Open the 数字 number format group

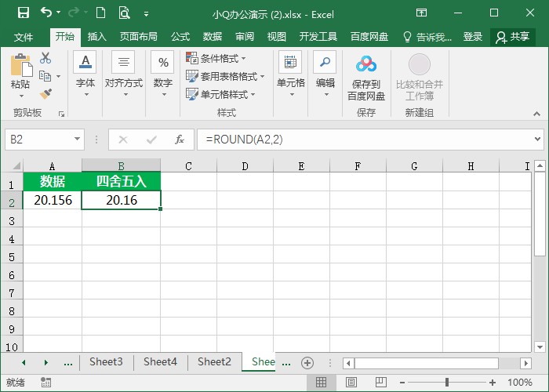(x=163, y=74)
